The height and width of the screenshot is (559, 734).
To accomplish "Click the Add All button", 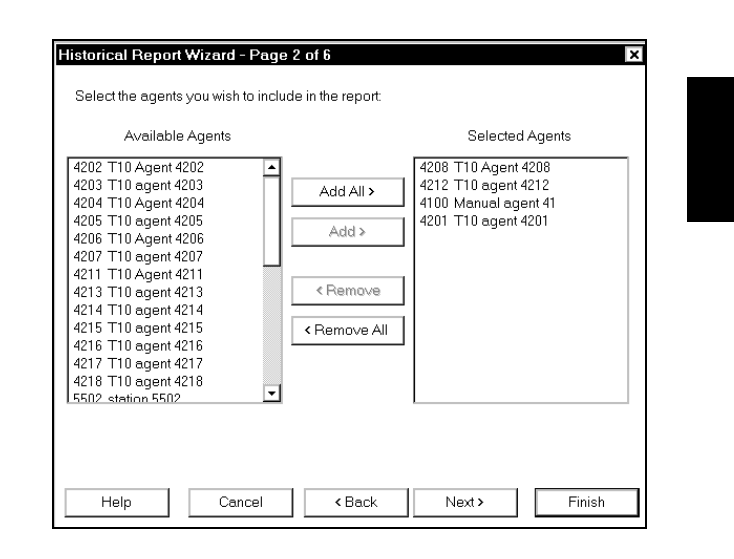I will pos(347,191).
